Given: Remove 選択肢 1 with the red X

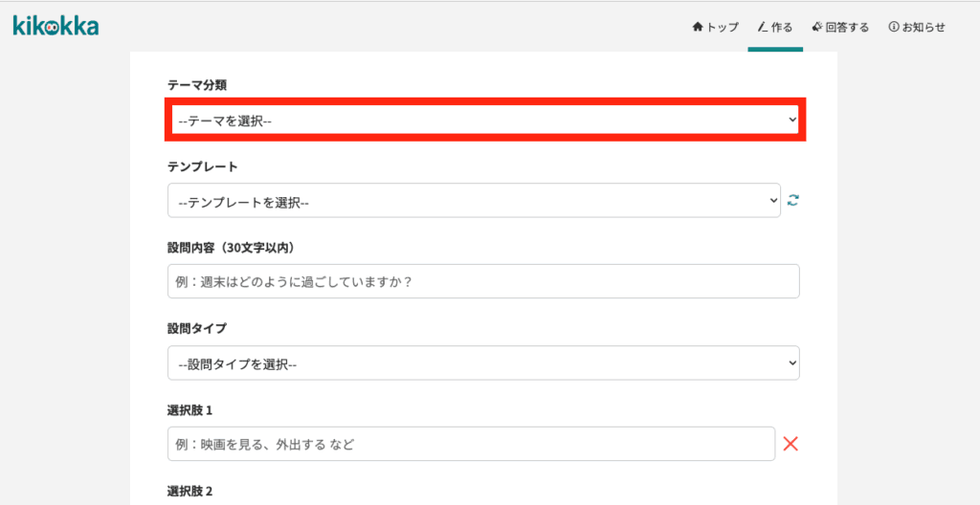Looking at the screenshot, I should point(791,444).
